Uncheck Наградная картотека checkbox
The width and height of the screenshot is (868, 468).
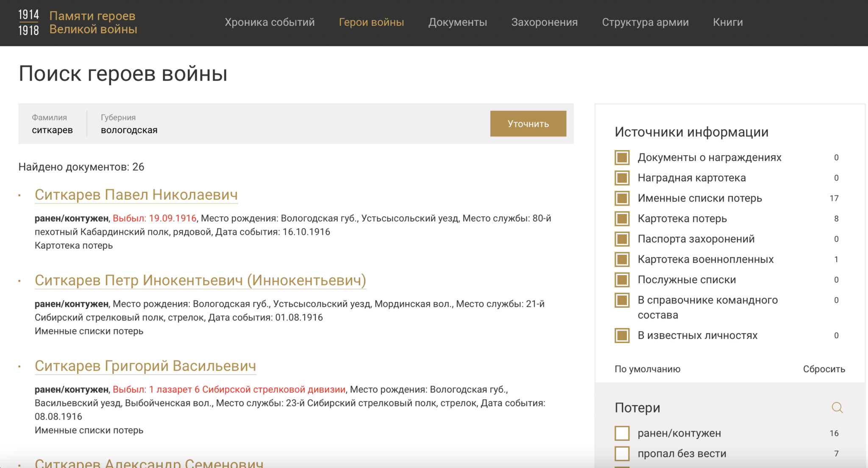pos(622,178)
